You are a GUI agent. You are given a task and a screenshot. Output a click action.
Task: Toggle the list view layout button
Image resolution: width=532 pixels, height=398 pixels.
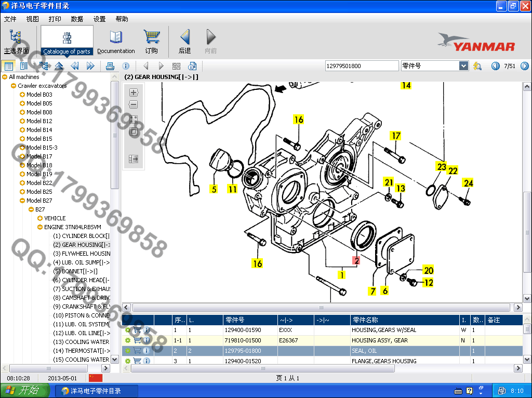pos(8,66)
